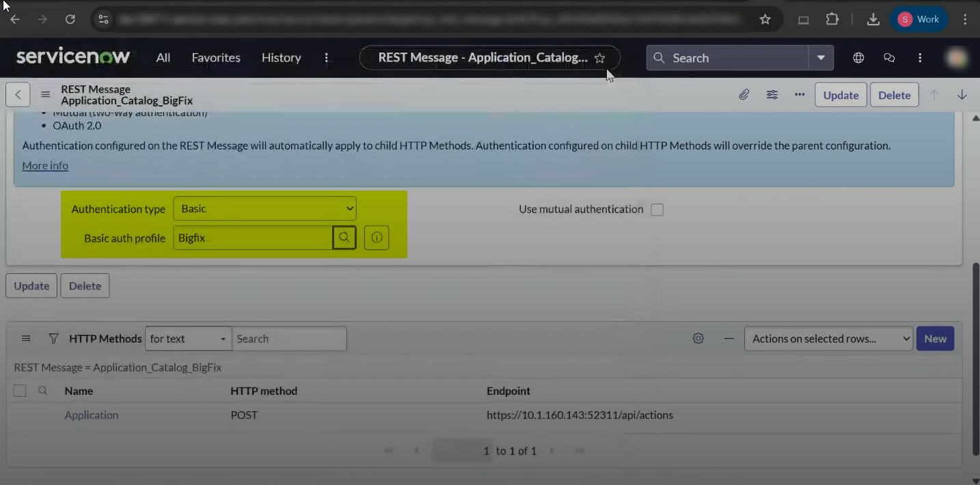The image size is (980, 485).
Task: Create New HTTP method
Action: tap(935, 338)
